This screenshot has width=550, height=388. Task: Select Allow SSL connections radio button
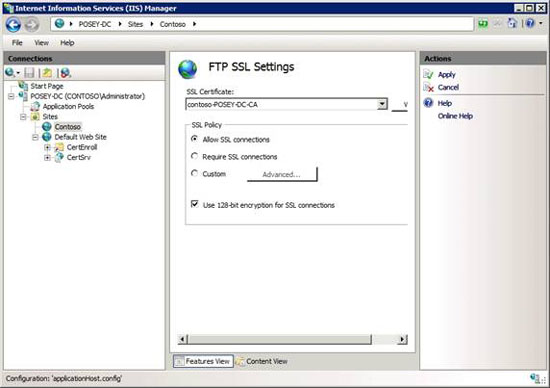194,139
